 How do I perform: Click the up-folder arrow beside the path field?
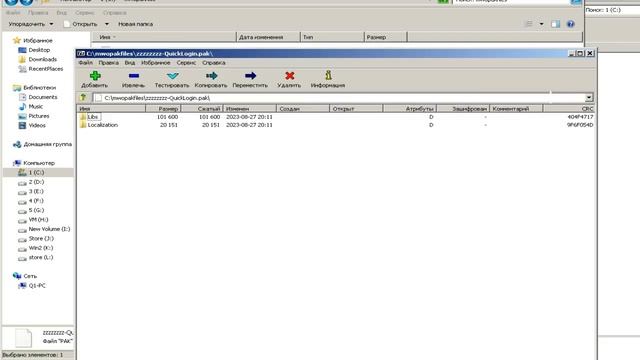point(83,98)
